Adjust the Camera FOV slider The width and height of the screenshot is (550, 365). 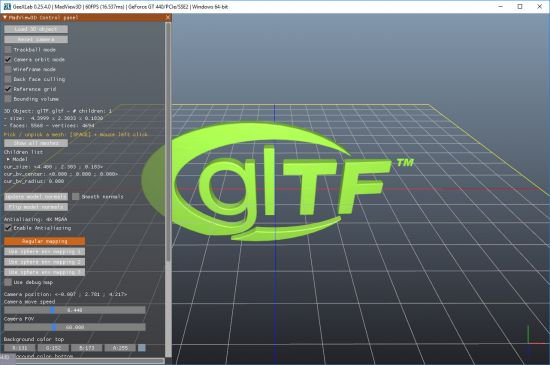tap(75, 327)
